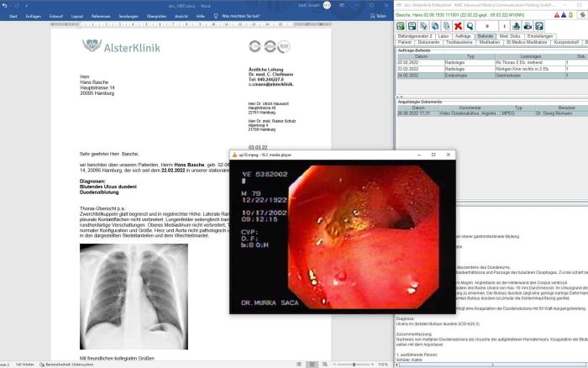Open the Einfügen ribbon tab in Word
Screen dimensions: 588x368
click(34, 15)
